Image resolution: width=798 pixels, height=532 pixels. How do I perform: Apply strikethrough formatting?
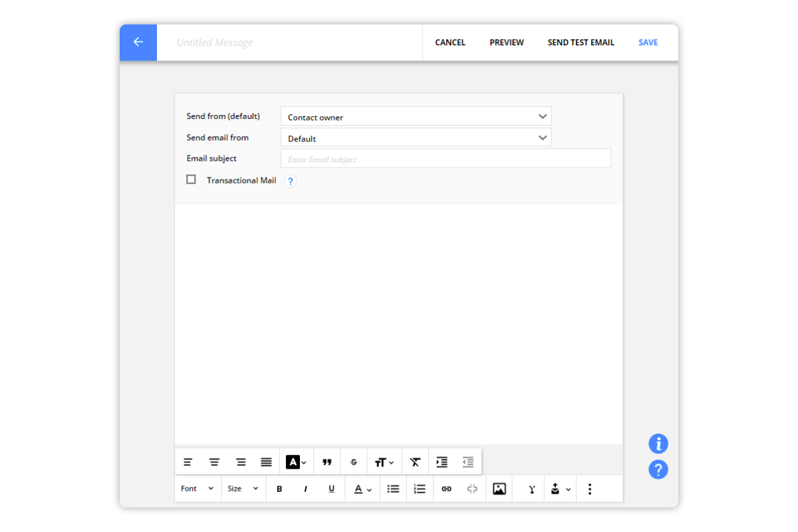(x=354, y=462)
